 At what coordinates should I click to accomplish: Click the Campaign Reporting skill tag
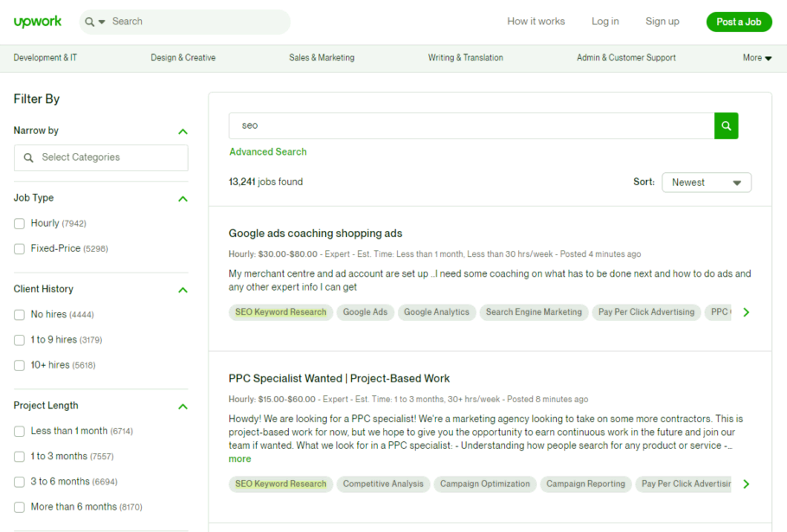585,484
